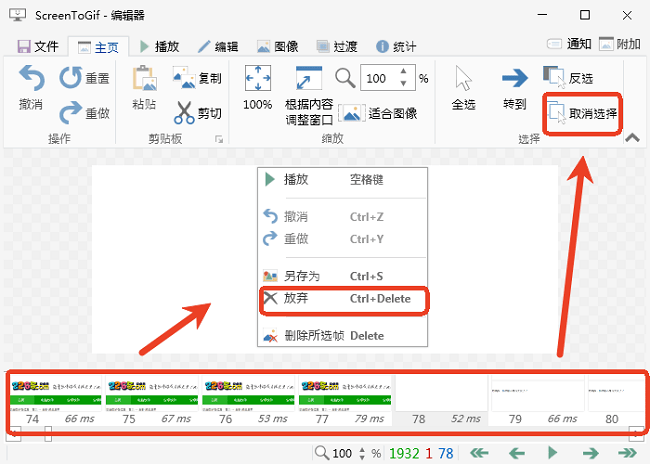650x464 pixels.
Task: Click the timeline scrollbar thumb
Action: [x=48, y=434]
